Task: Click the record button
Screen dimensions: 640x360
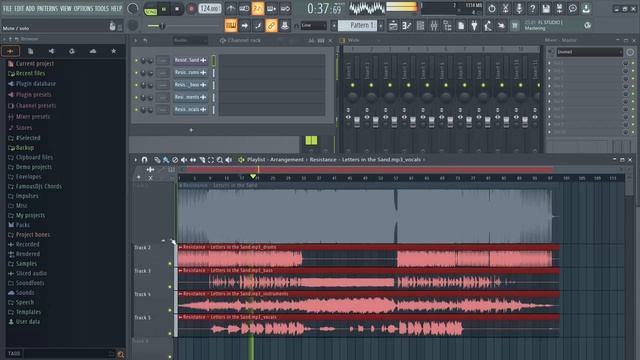Action: point(191,9)
